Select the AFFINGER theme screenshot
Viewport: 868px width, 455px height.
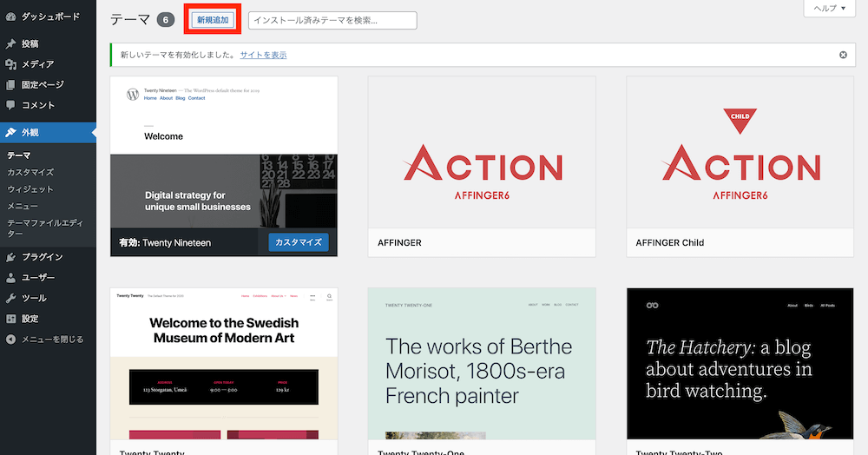coord(482,152)
